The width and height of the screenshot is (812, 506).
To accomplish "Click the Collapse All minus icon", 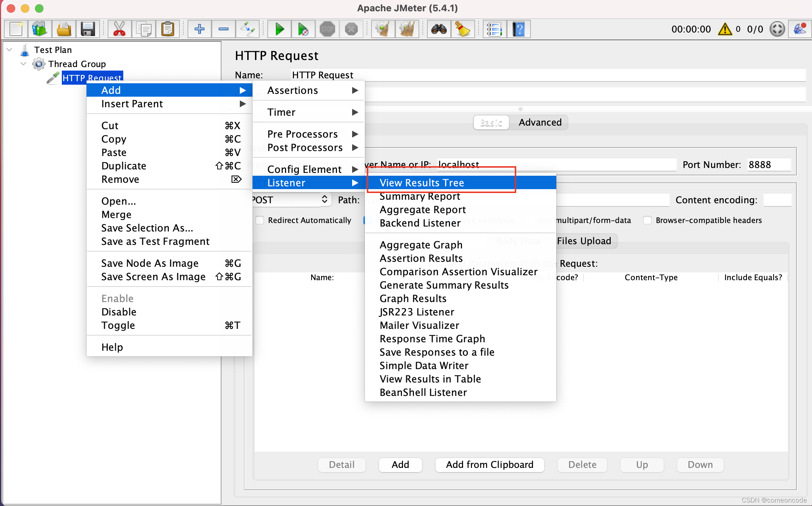I will click(224, 29).
